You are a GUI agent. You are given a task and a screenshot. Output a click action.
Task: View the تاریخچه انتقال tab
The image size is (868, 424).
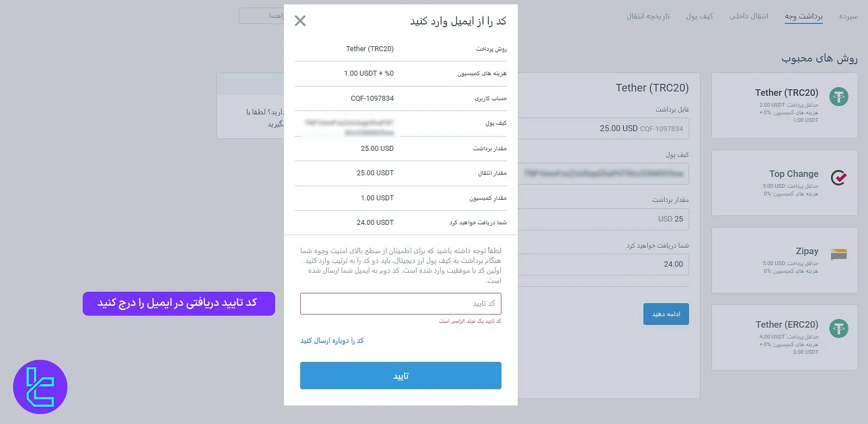(x=648, y=16)
